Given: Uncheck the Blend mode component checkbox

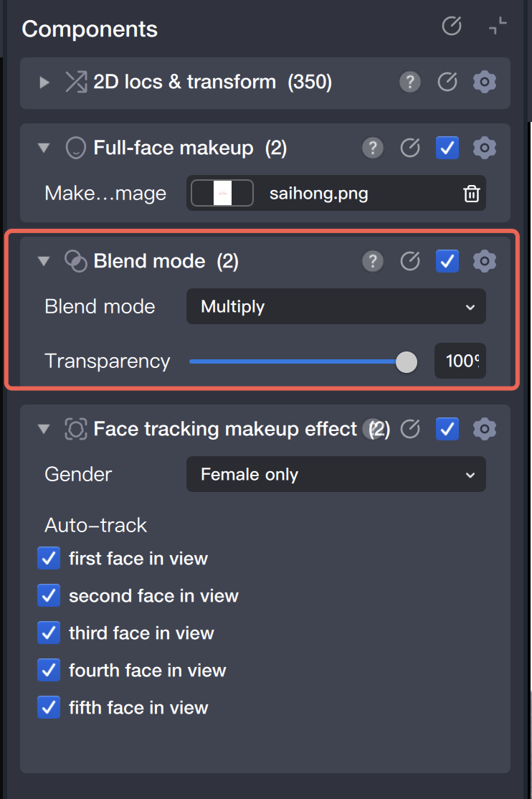Looking at the screenshot, I should pyautogui.click(x=447, y=261).
